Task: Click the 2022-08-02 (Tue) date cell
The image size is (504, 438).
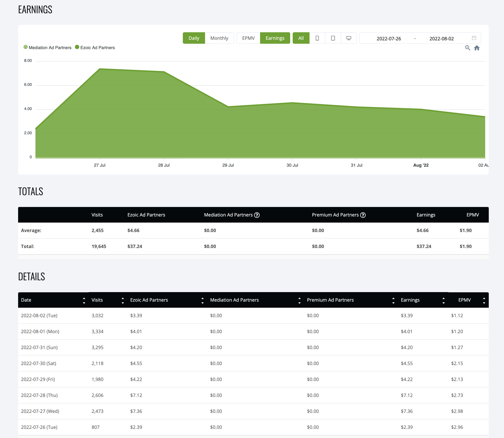Action: (x=39, y=316)
